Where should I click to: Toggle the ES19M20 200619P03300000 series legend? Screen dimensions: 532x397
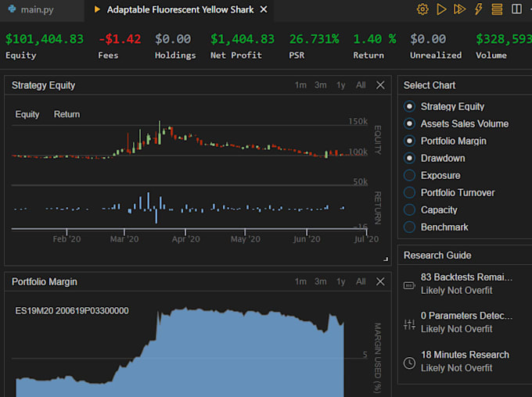tap(72, 310)
